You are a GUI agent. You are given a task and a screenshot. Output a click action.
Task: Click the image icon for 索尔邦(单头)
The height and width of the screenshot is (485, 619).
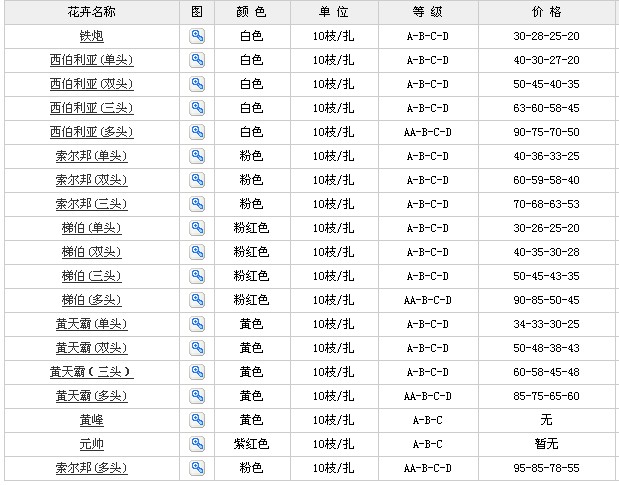coord(197,156)
